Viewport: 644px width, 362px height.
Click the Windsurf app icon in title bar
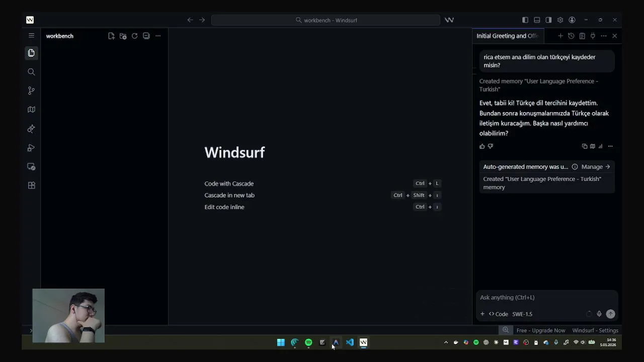30,20
